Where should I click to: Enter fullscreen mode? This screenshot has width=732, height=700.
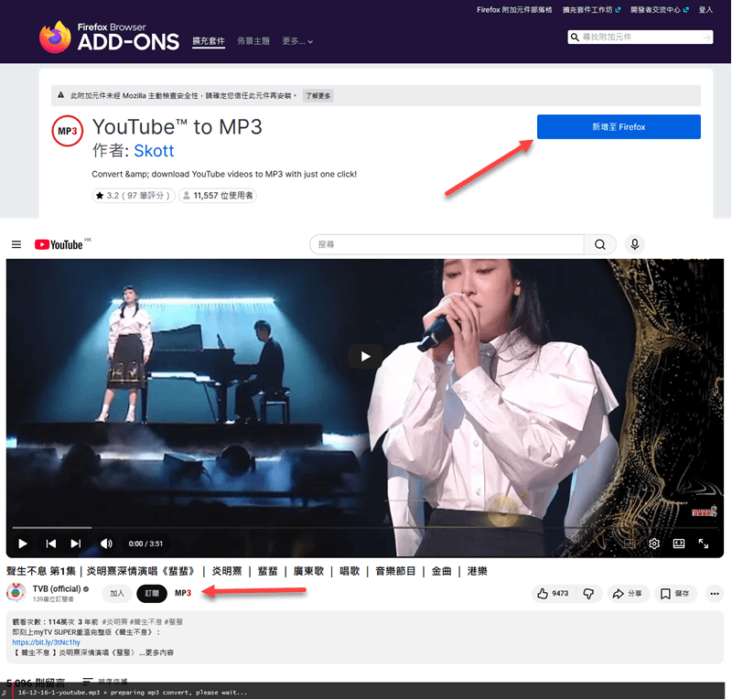[x=704, y=544]
